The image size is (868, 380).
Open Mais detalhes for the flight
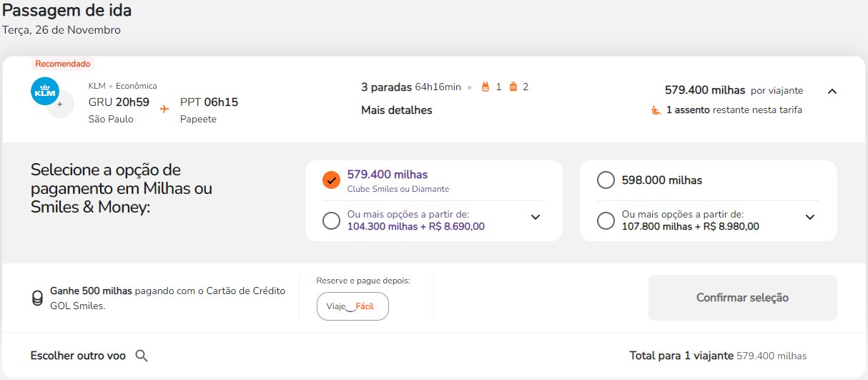click(x=397, y=110)
